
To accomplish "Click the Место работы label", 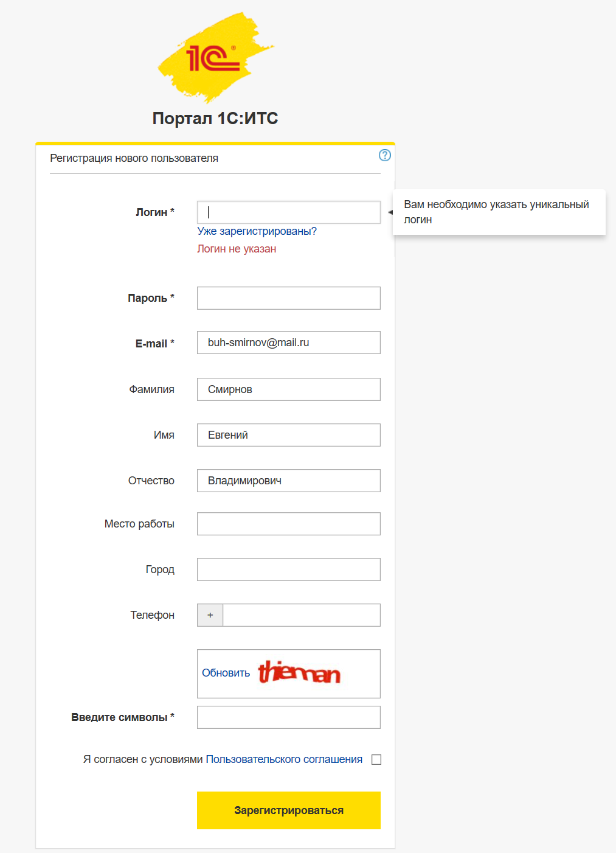I will pos(139,524).
